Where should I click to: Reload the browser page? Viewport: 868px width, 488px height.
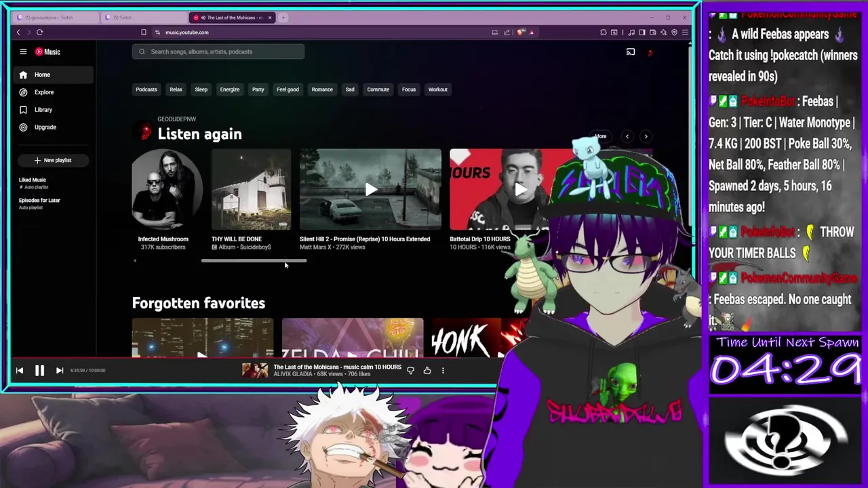point(39,33)
